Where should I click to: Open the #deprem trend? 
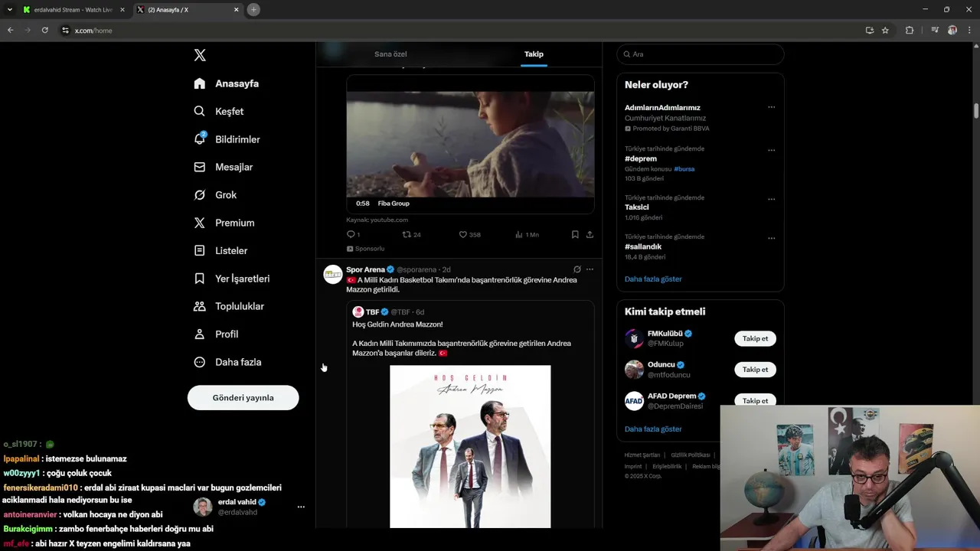641,158
